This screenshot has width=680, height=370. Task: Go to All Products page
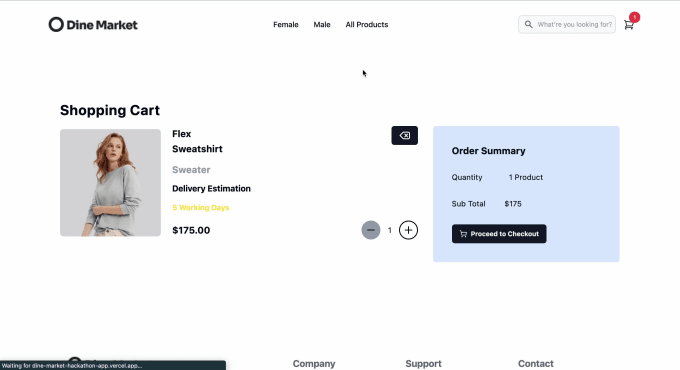pos(367,25)
